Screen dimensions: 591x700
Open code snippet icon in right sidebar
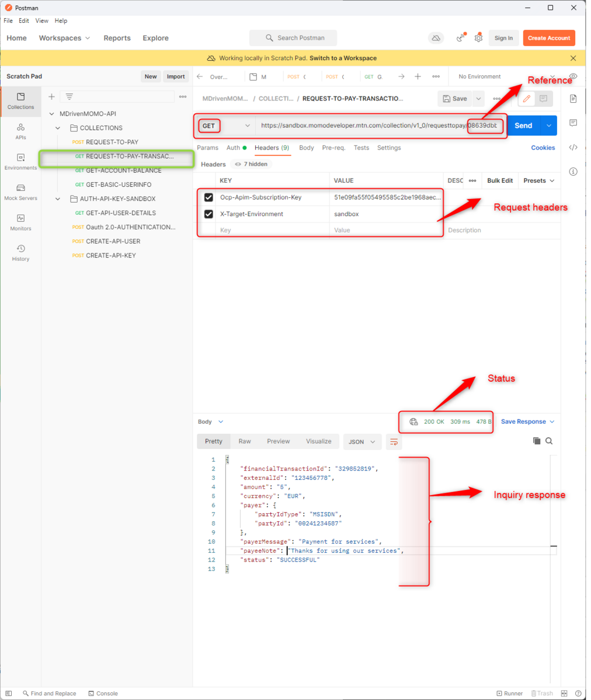(573, 147)
